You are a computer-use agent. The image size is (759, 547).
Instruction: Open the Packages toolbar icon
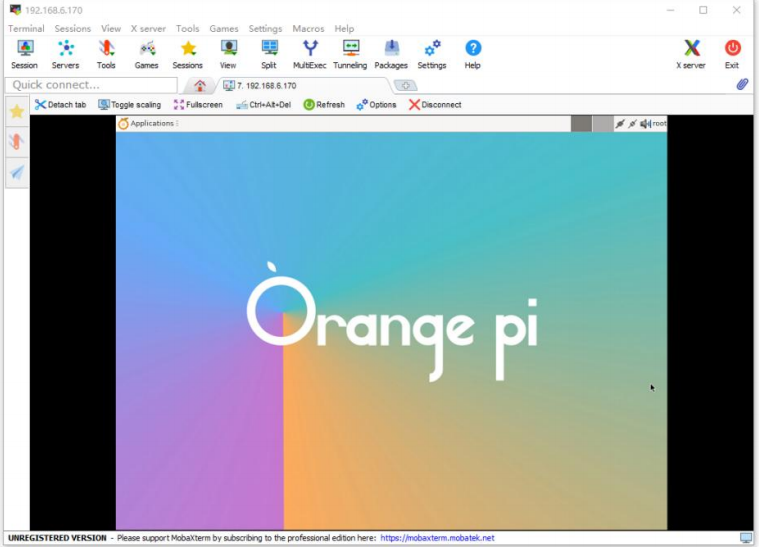pyautogui.click(x=391, y=54)
